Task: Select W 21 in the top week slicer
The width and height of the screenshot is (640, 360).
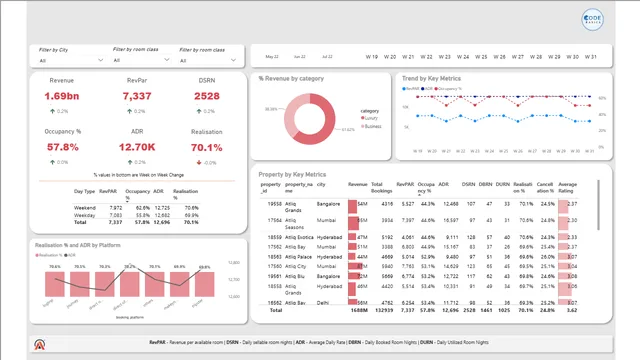Action: point(408,57)
